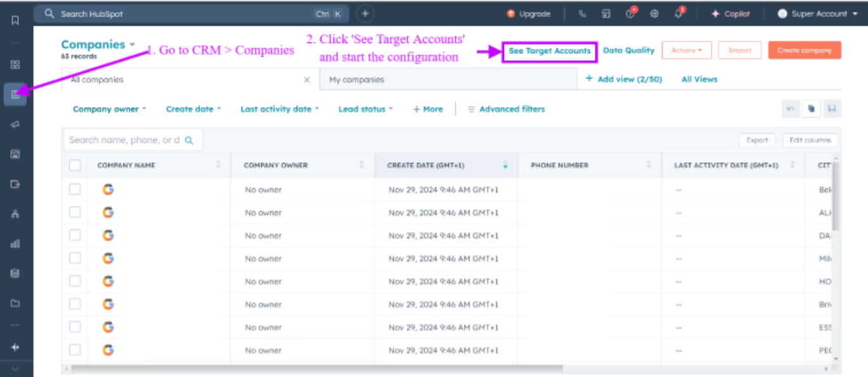Click the table's horizontal scrollbar
The width and height of the screenshot is (868, 377).
(316, 368)
